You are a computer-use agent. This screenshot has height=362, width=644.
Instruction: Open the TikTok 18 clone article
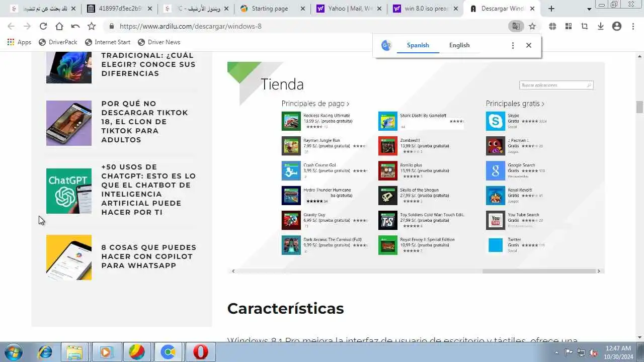tap(144, 122)
